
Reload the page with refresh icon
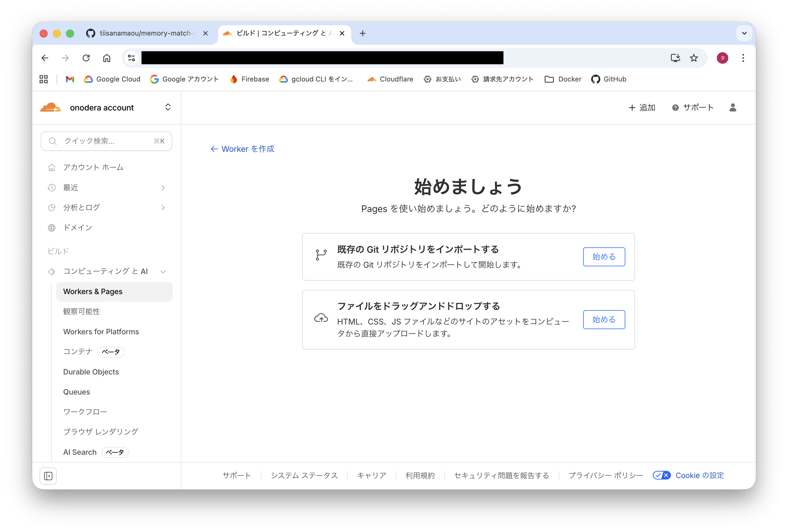point(86,58)
